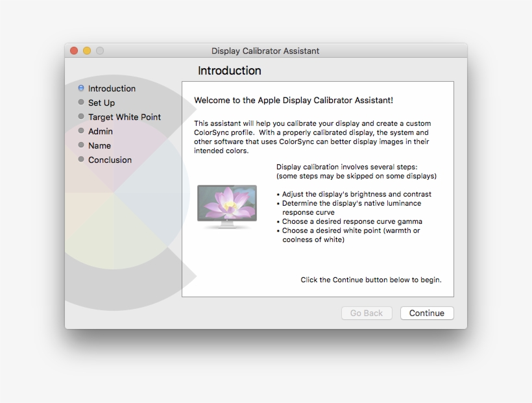The height and width of the screenshot is (403, 532).
Task: Select the Introduction step in sidebar
Action: pyautogui.click(x=112, y=89)
